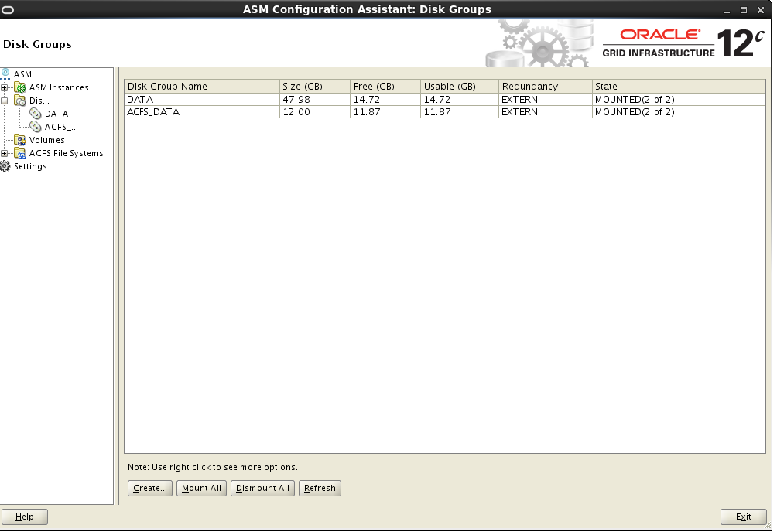
Task: Click the Size (GB) column header
Action: tap(315, 86)
